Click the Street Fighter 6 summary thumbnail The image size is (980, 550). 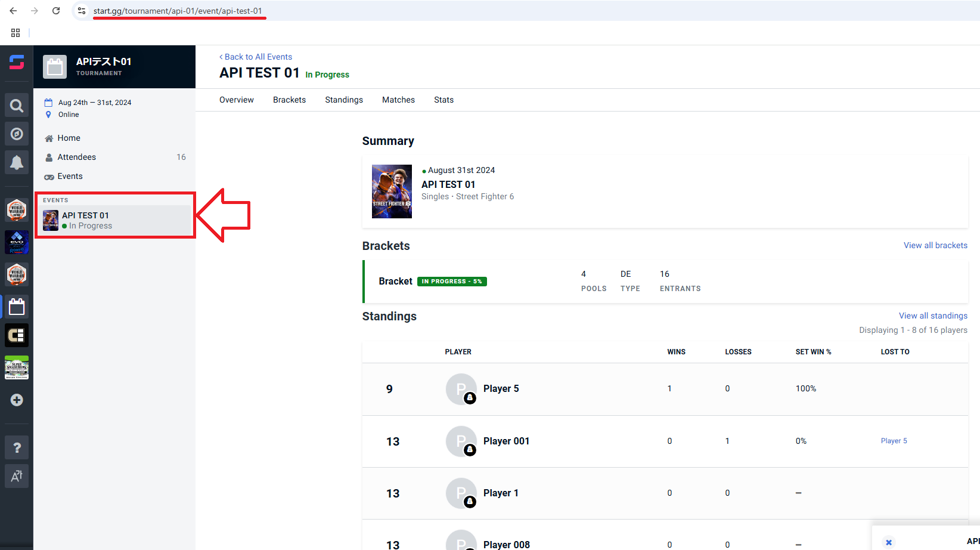(x=392, y=191)
